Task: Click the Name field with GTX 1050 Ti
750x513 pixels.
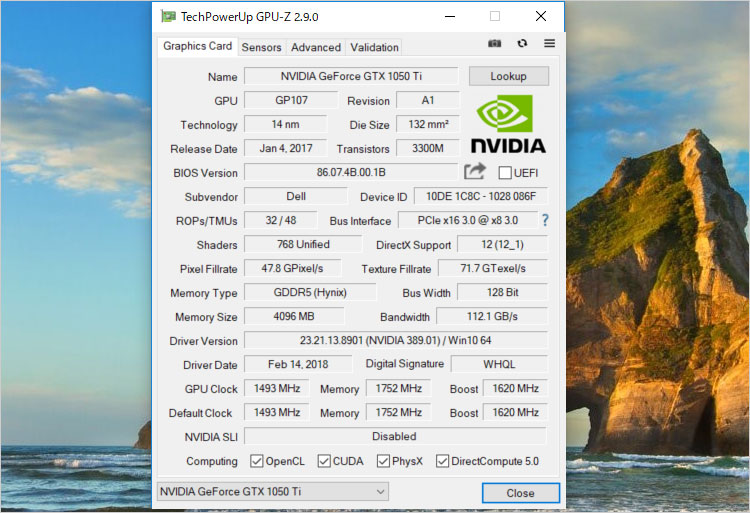Action: 351,76
